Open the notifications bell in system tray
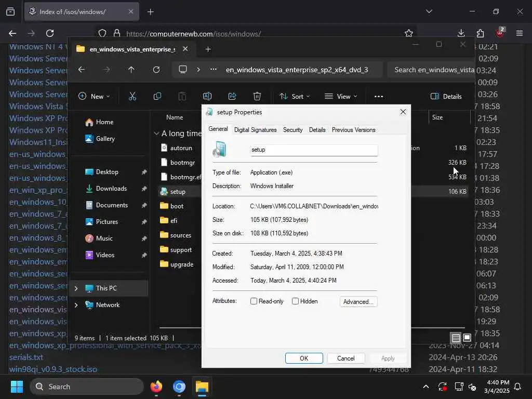 (x=517, y=387)
